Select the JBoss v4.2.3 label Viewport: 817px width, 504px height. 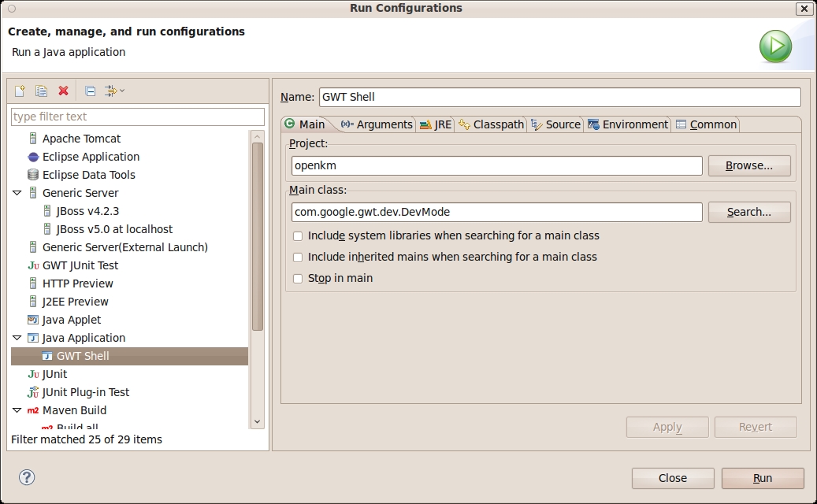click(x=87, y=211)
